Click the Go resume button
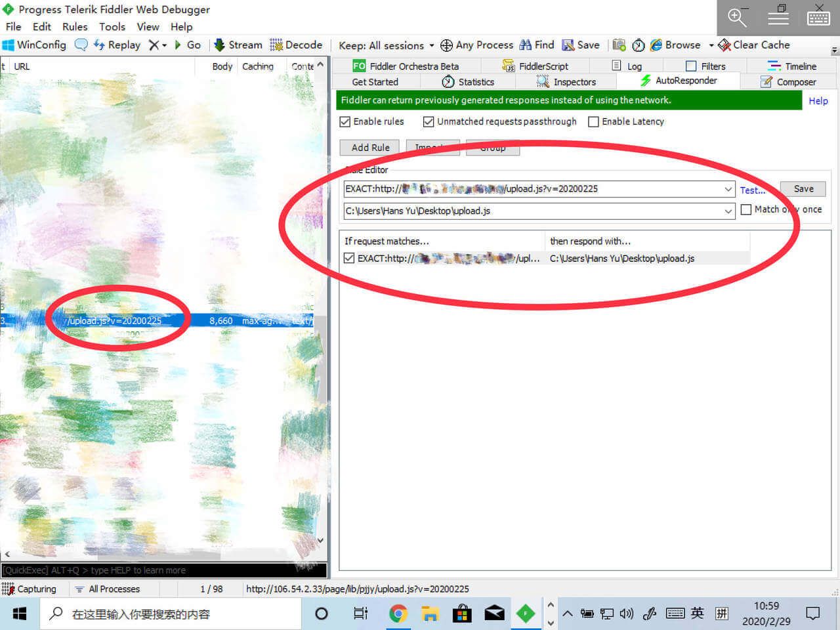Screen dimensions: 840x630 (x=187, y=45)
